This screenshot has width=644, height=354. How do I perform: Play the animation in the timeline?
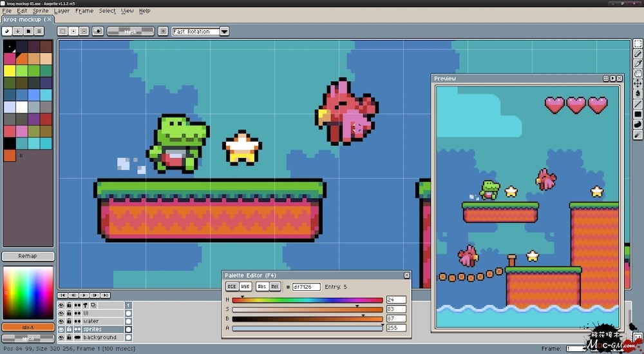point(82,295)
